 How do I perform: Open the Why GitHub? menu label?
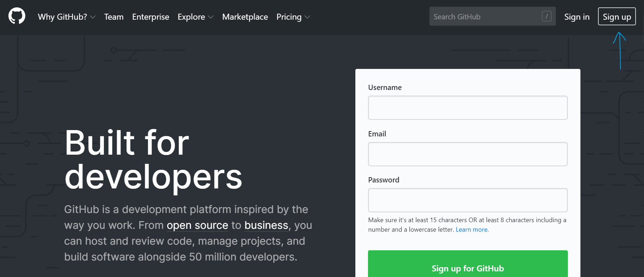[x=62, y=17]
